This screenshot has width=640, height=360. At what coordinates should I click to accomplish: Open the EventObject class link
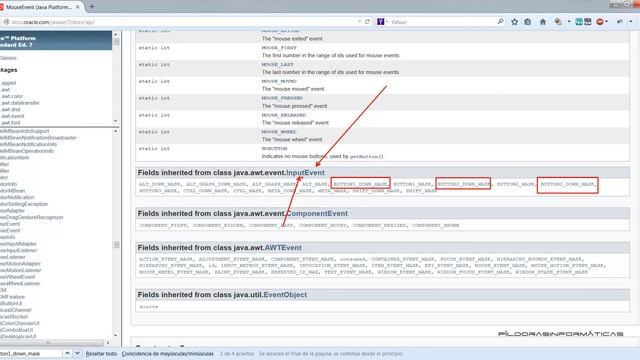[285, 295]
